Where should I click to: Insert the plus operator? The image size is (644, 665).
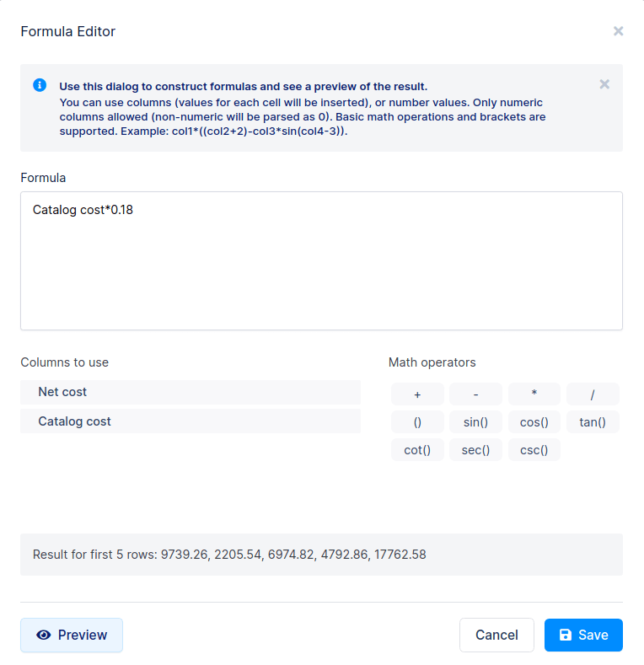tap(417, 394)
